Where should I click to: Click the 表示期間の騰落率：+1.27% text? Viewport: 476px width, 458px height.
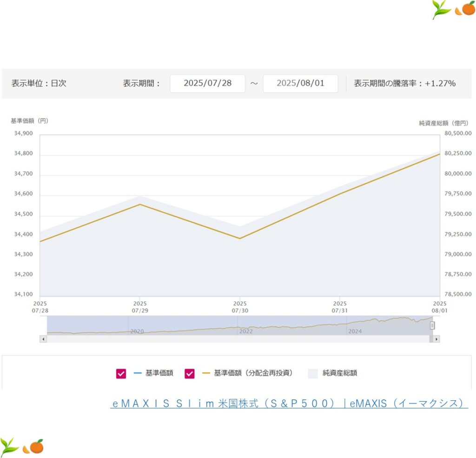[405, 83]
